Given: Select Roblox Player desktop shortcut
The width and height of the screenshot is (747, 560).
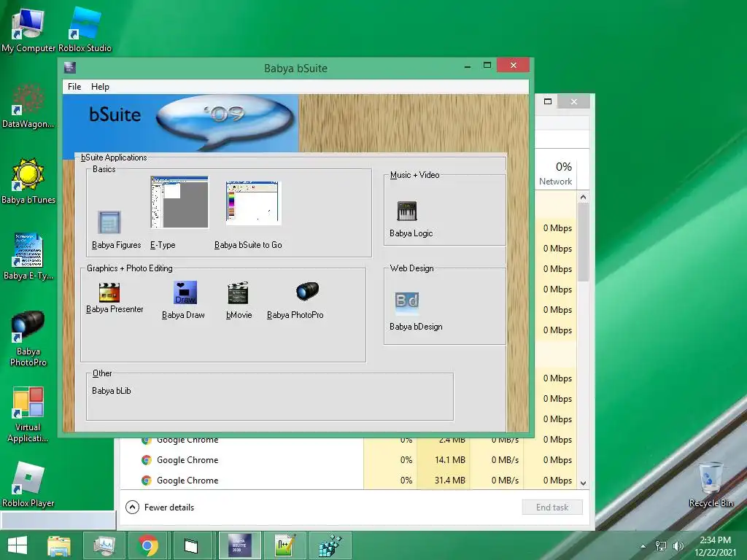Looking at the screenshot, I should click(x=28, y=484).
